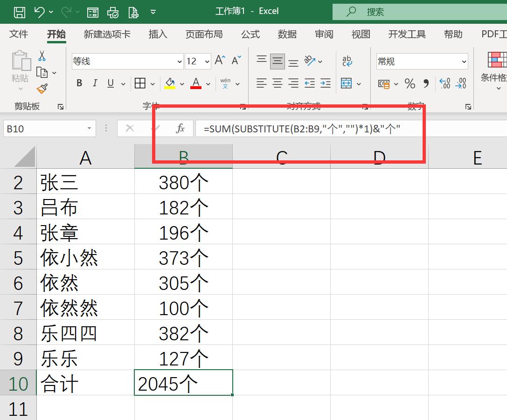This screenshot has width=507, height=420.
Task: Click the Cut scissors icon
Action: (42, 55)
